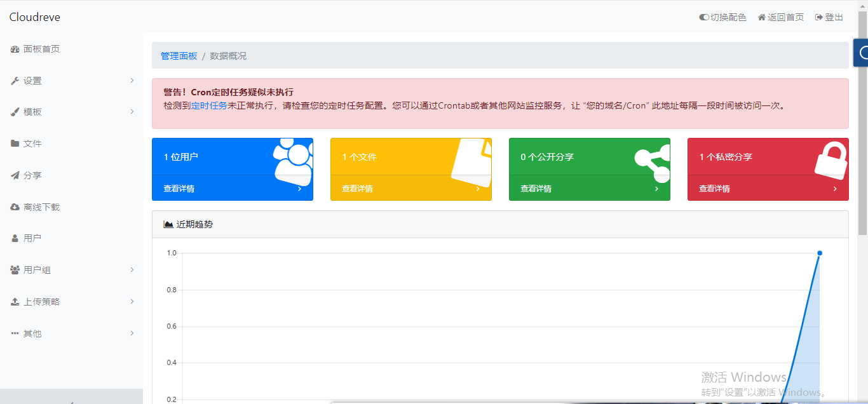Click the single user icon for 用户

point(15,238)
